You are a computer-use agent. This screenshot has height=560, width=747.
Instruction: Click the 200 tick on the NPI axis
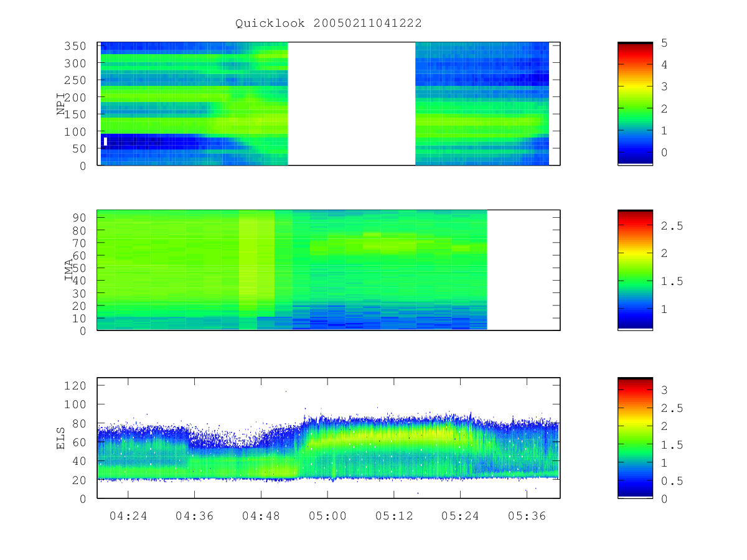point(76,98)
